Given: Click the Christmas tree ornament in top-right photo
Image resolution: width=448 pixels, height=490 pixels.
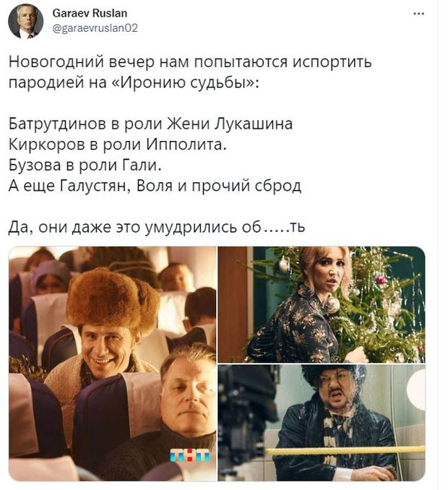Looking at the screenshot, I should point(381,279).
